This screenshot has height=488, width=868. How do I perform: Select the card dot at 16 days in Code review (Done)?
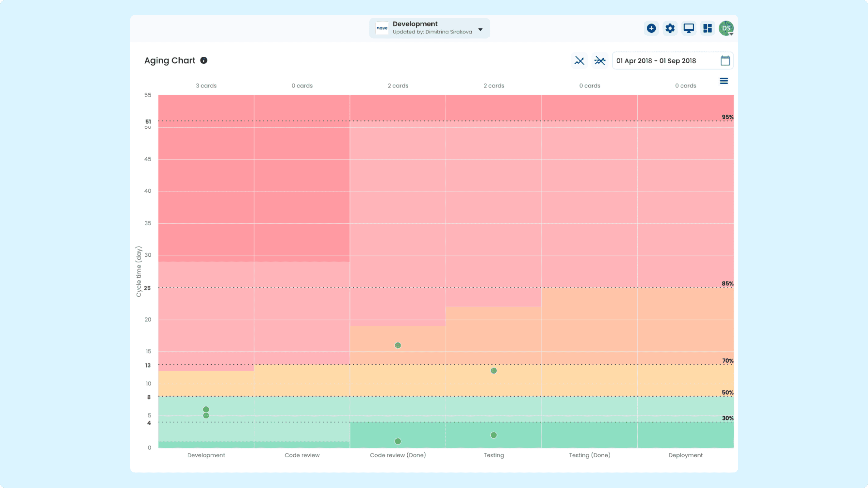398,345
